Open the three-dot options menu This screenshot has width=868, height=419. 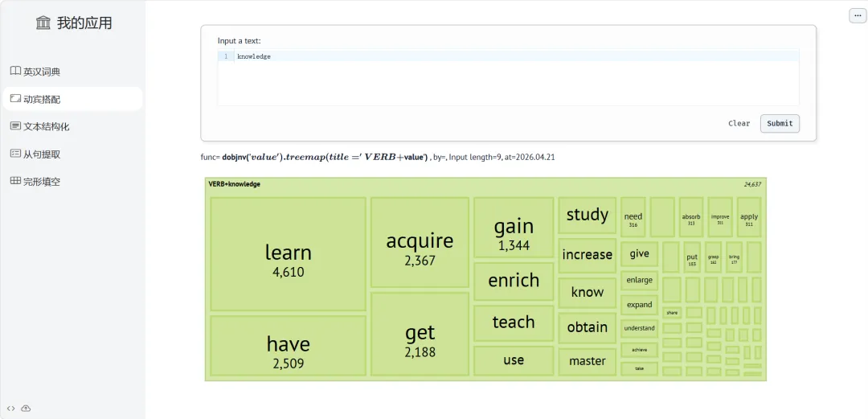(857, 16)
